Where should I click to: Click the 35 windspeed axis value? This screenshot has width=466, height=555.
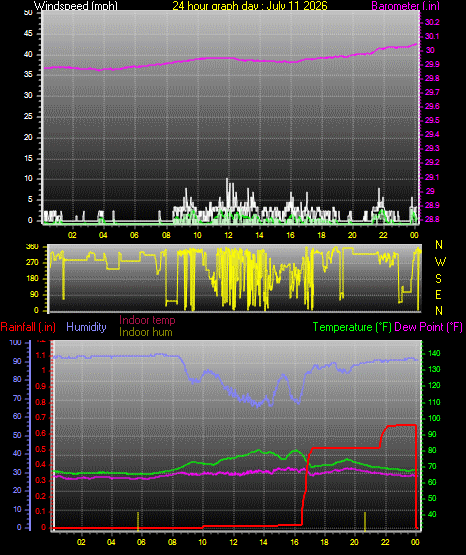coord(28,75)
